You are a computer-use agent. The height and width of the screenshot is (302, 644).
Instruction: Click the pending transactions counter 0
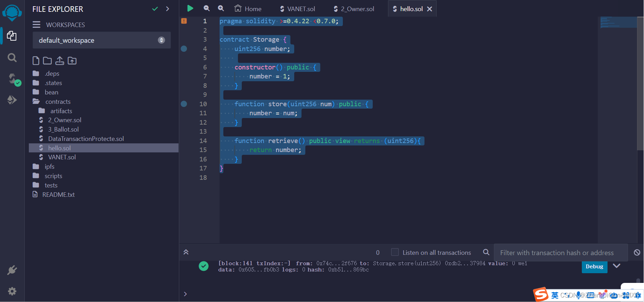378,253
